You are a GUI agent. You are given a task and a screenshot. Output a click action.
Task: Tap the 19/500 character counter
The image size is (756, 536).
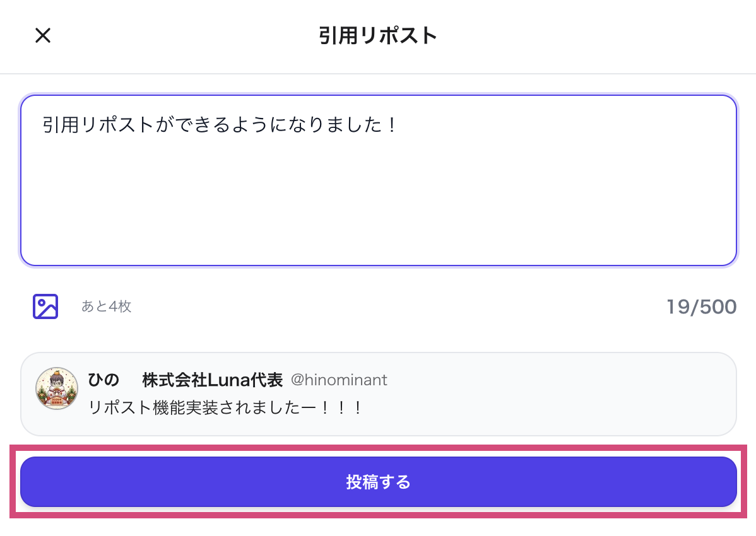[x=701, y=306]
